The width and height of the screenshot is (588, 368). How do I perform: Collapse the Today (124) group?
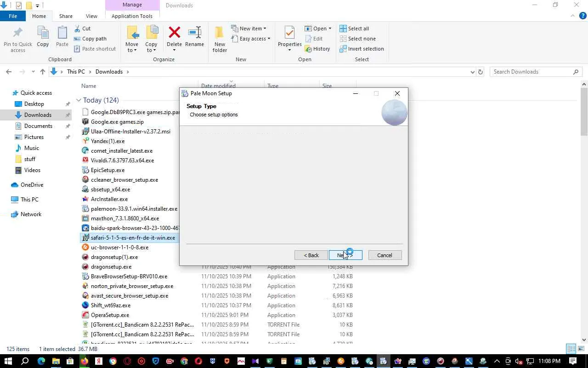coord(79,100)
